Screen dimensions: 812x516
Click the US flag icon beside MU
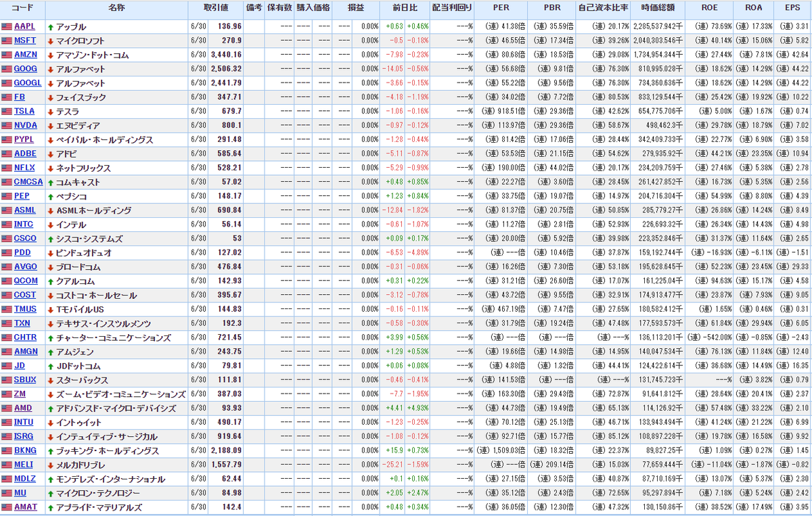coord(7,493)
